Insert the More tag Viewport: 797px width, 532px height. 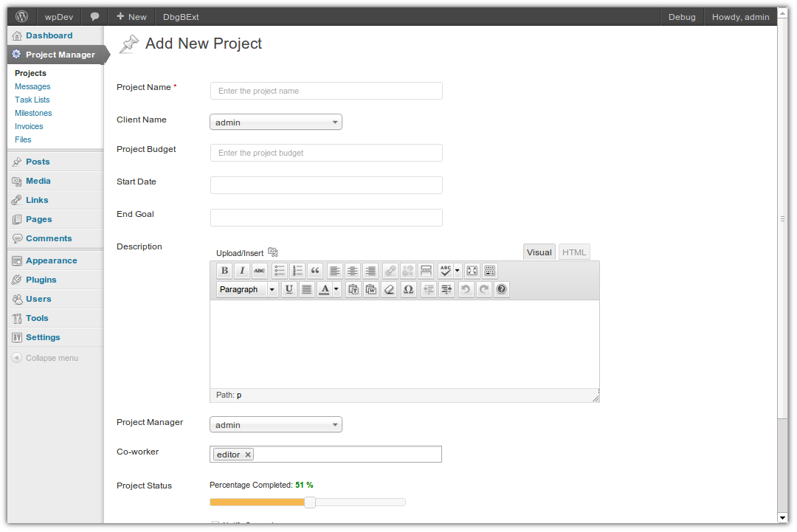pos(426,271)
